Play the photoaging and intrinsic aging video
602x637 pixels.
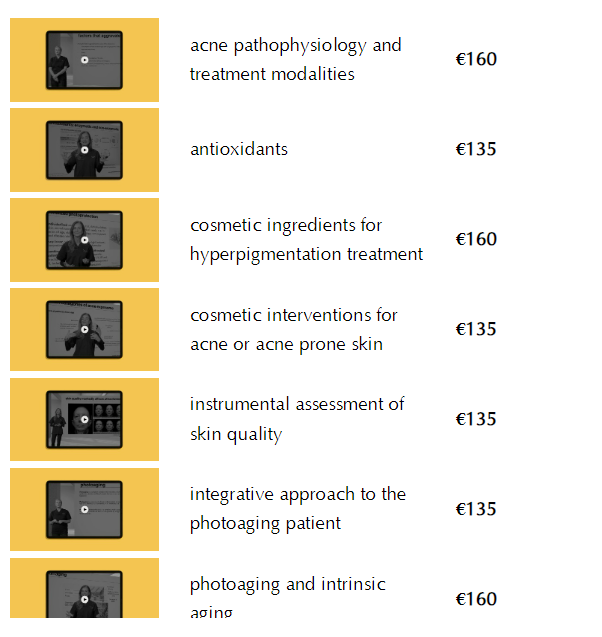point(84,599)
